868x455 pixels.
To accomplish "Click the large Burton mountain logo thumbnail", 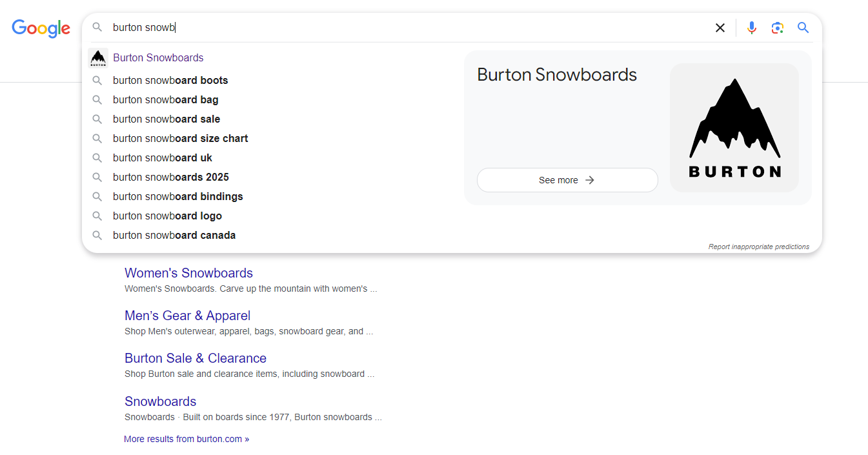I will [734, 128].
